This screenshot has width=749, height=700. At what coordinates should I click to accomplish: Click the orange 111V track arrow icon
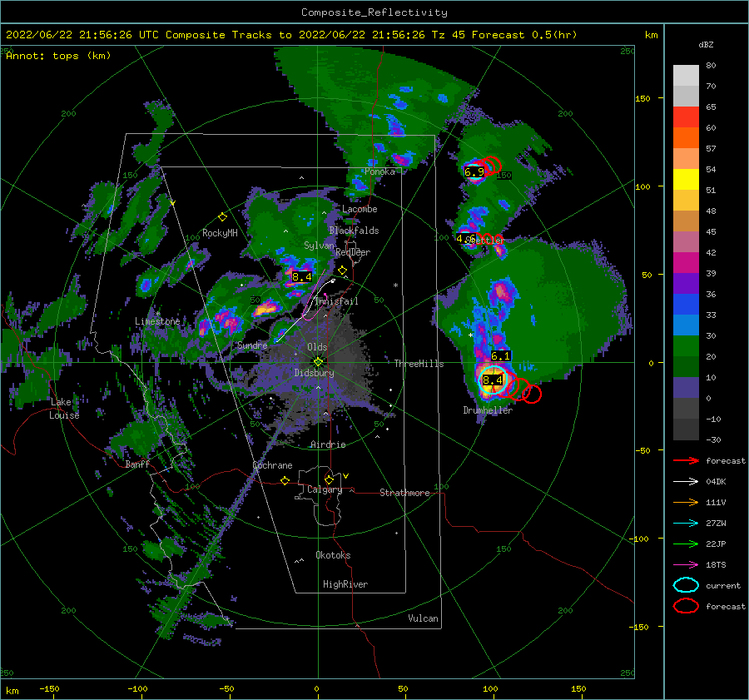[x=686, y=502]
